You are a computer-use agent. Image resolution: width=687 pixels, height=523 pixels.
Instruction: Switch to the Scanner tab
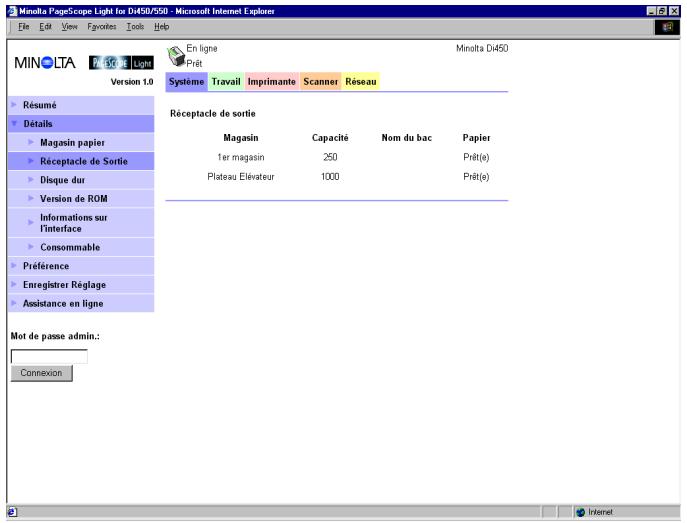pos(321,82)
